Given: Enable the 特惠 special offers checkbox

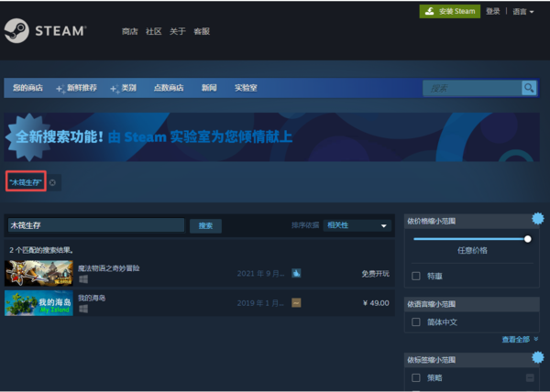Looking at the screenshot, I should [416, 275].
